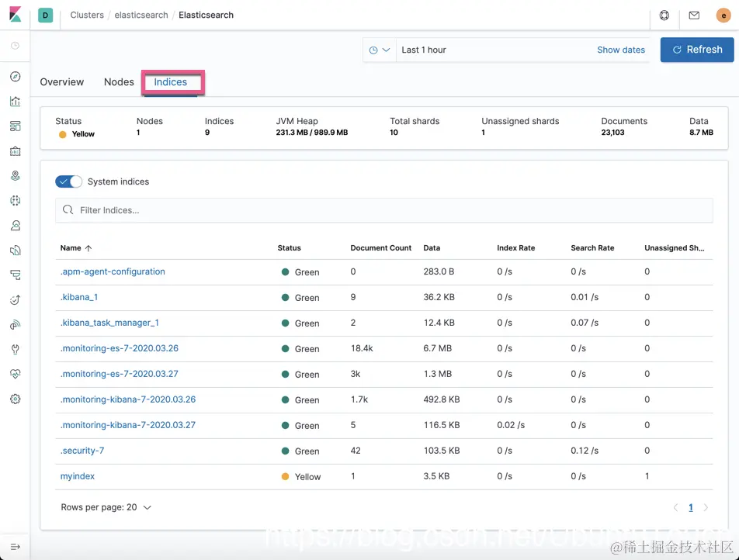Open .monitoring-kibana-7-2020.03.26 index
739x560 pixels.
(x=128, y=399)
